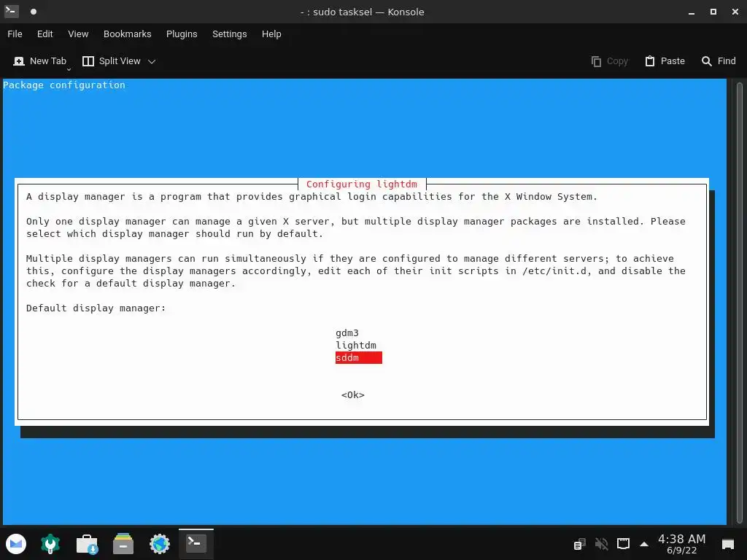Select the highlighted sddm entry
The width and height of the screenshot is (747, 560).
tap(359, 357)
